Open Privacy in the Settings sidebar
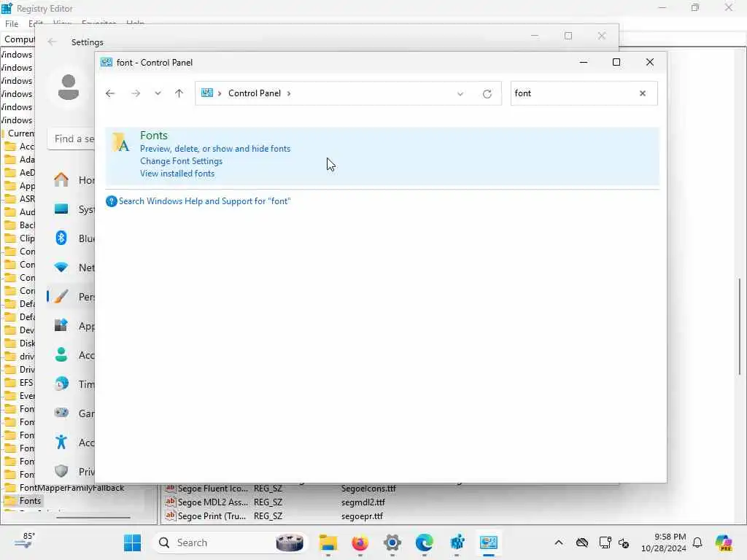 (71, 472)
